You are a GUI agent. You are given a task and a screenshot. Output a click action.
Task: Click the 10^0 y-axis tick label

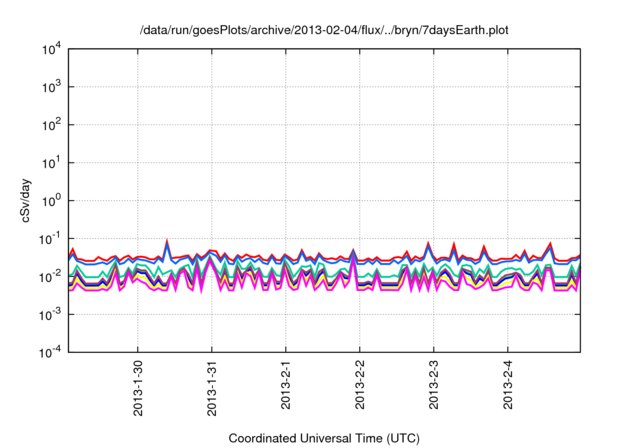[x=51, y=201]
